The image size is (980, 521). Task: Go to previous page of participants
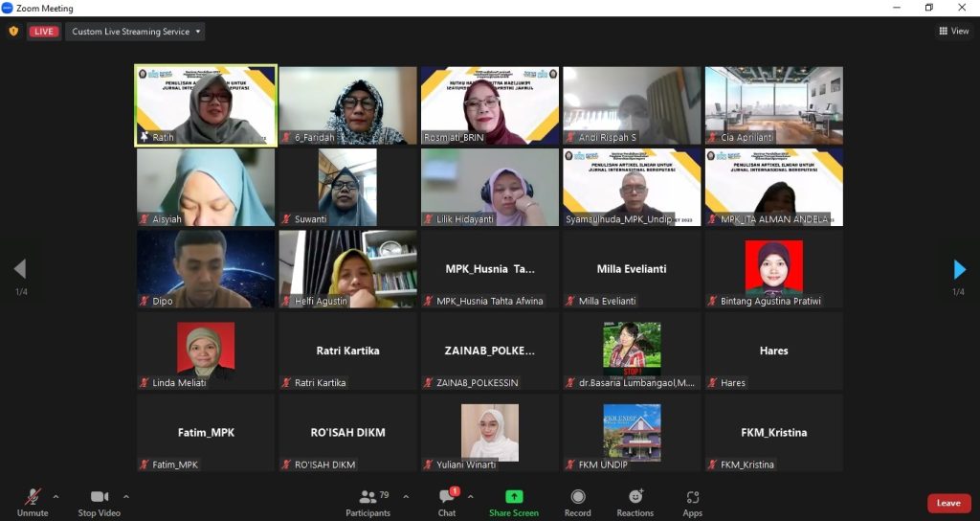[x=19, y=269]
